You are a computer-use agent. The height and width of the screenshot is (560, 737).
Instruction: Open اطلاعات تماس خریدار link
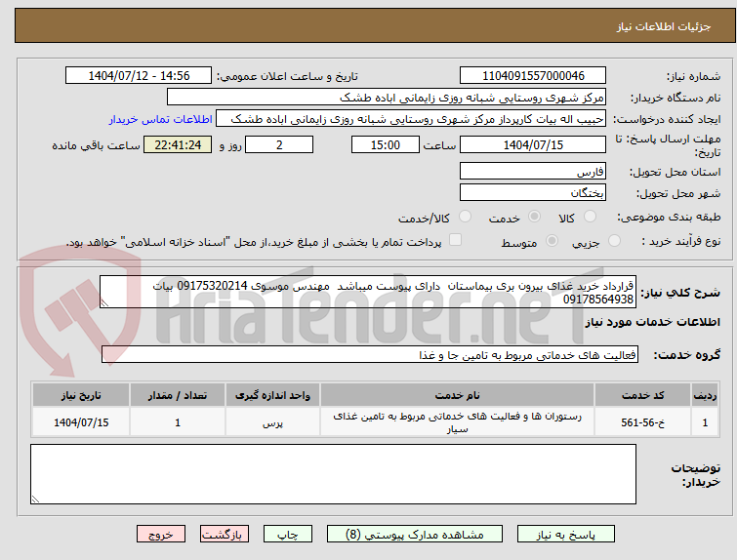[x=161, y=119]
